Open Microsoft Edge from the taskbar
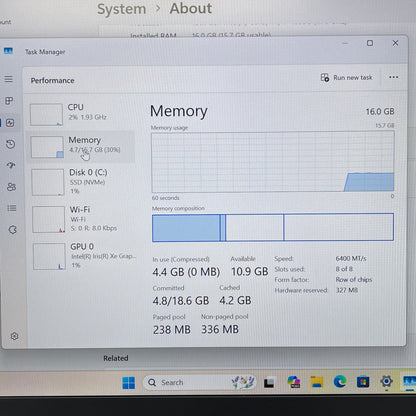 [340, 382]
